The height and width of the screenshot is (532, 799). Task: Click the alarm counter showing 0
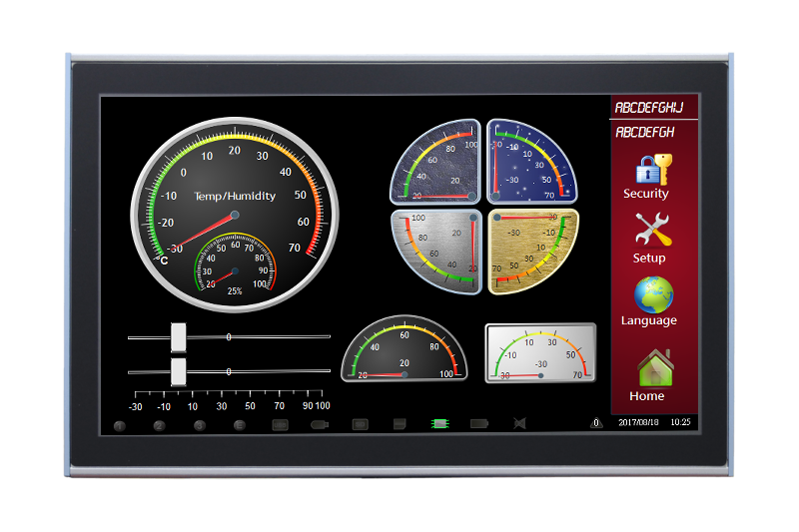coord(596,423)
